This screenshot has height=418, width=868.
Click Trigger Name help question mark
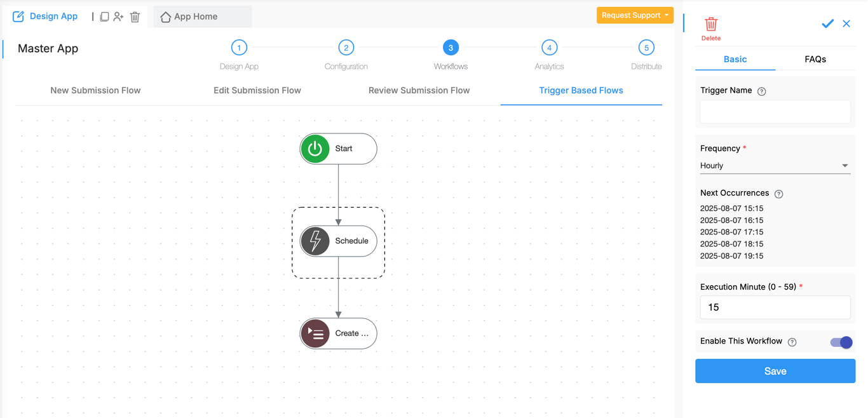coord(761,91)
